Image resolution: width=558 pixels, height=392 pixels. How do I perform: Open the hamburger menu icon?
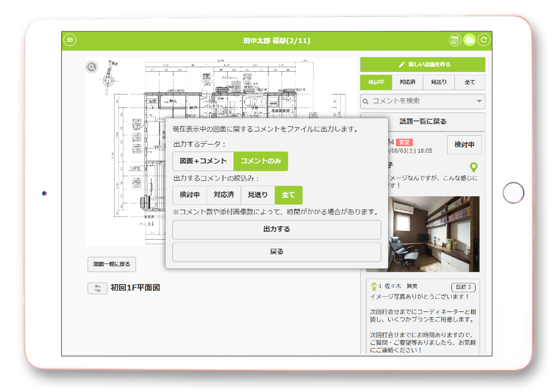[x=70, y=40]
